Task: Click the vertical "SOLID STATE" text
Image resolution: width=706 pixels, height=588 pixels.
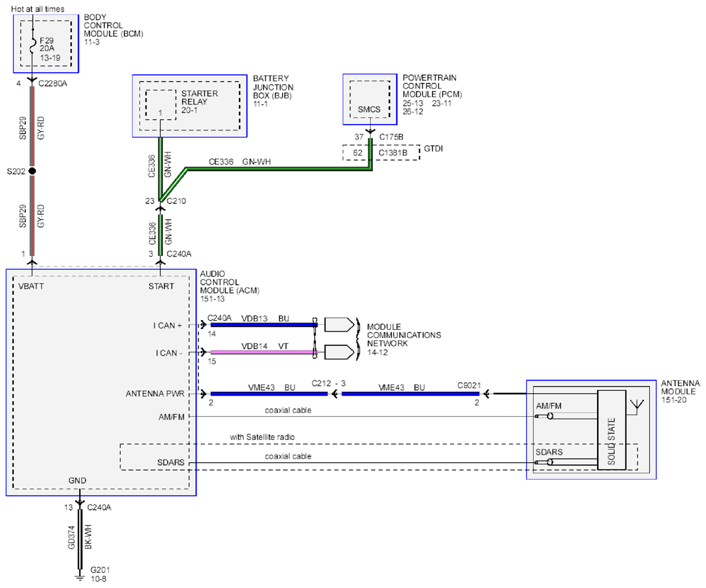Action: pyautogui.click(x=611, y=441)
